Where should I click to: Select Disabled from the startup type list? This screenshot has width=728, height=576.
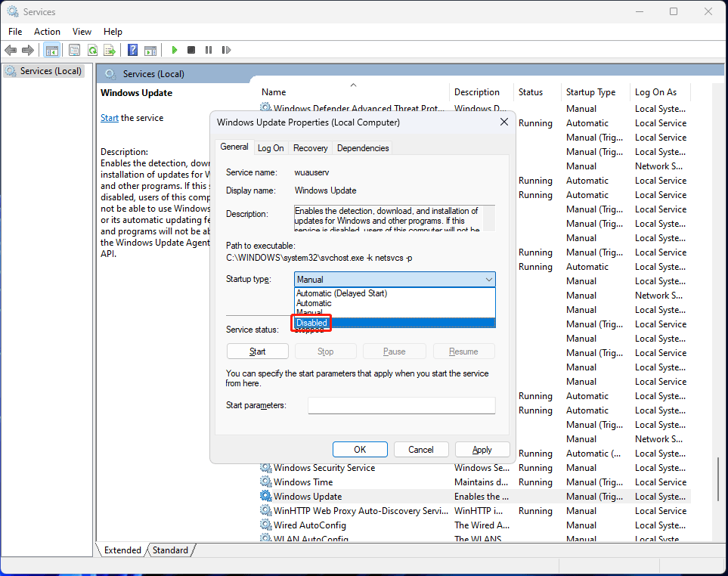tap(312, 323)
